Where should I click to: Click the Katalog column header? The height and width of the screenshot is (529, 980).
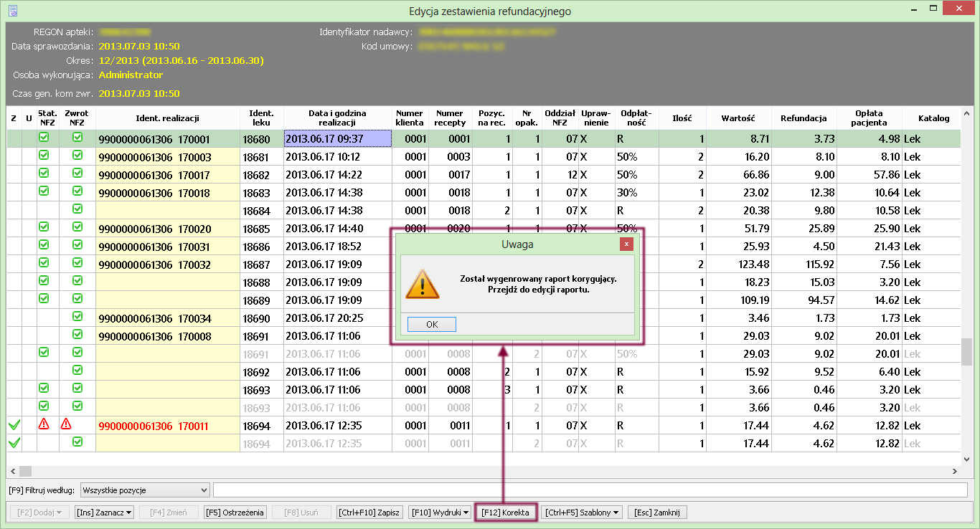coord(931,118)
